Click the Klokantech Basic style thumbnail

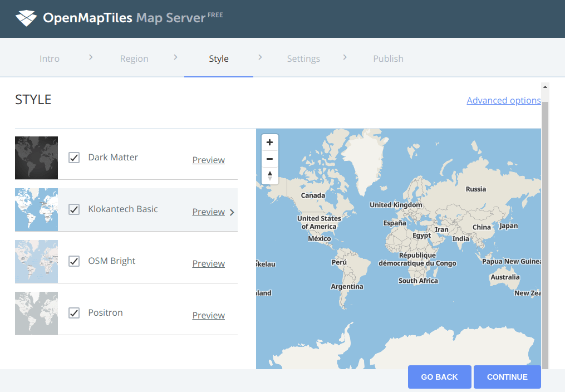tap(36, 209)
